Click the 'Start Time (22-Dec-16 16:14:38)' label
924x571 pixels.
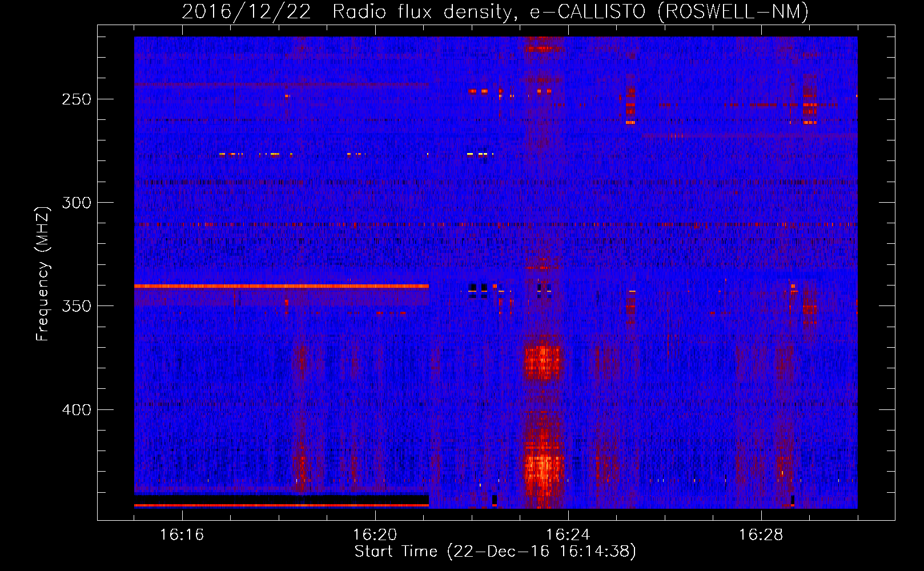tap(495, 552)
